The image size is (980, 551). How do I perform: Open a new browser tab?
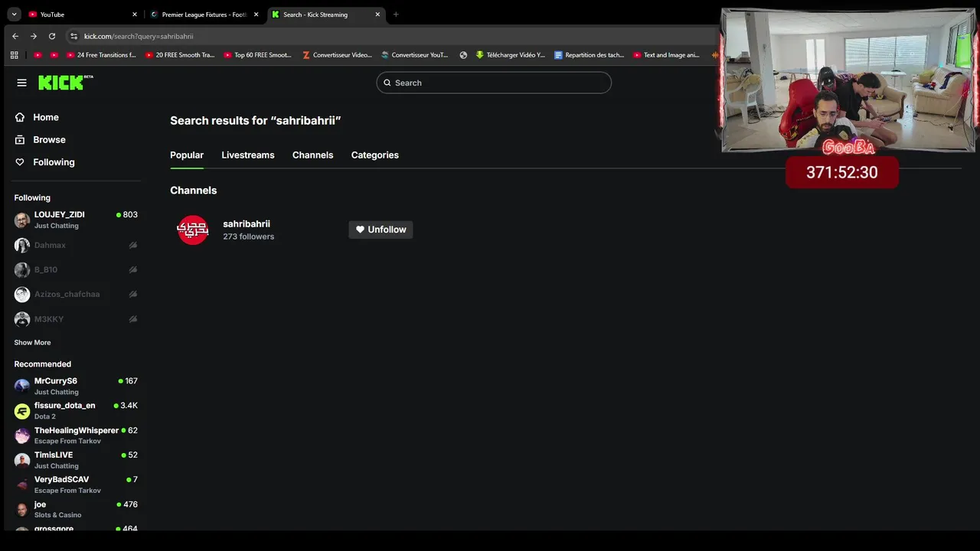(x=396, y=15)
